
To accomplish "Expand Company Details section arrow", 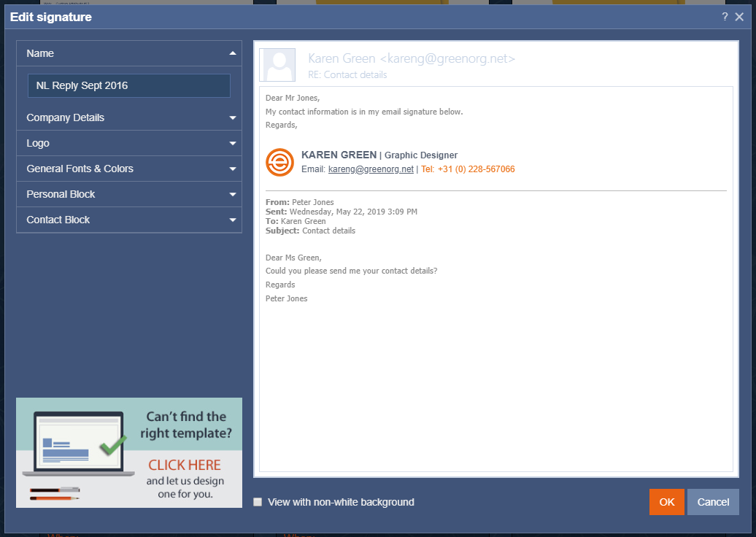I will click(x=232, y=117).
